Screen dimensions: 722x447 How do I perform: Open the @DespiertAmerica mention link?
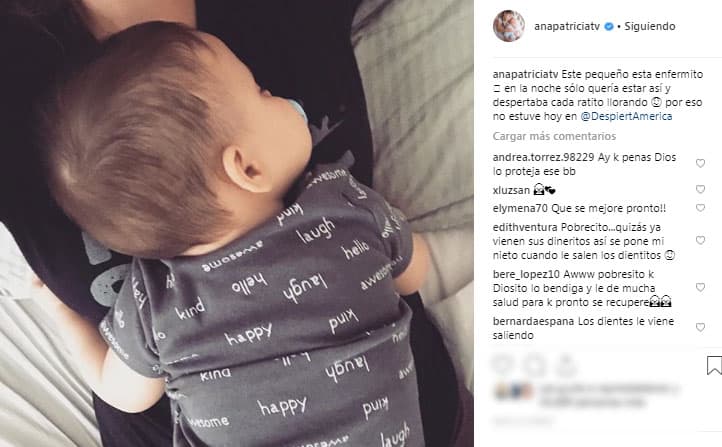626,116
